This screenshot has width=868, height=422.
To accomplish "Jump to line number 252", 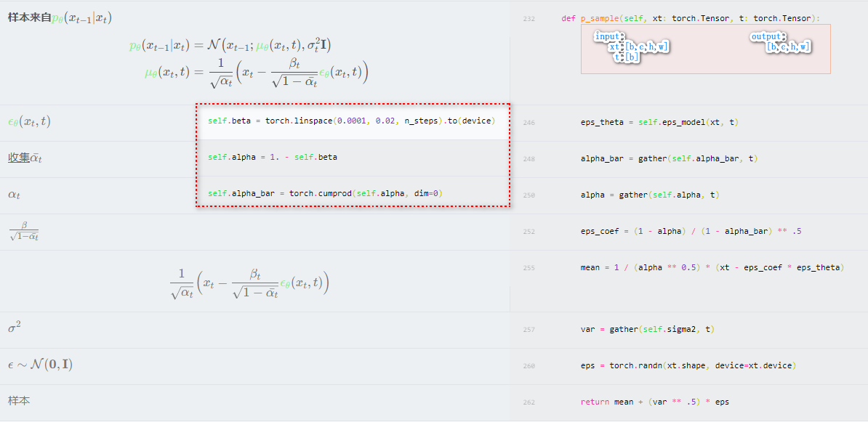I will coord(529,232).
